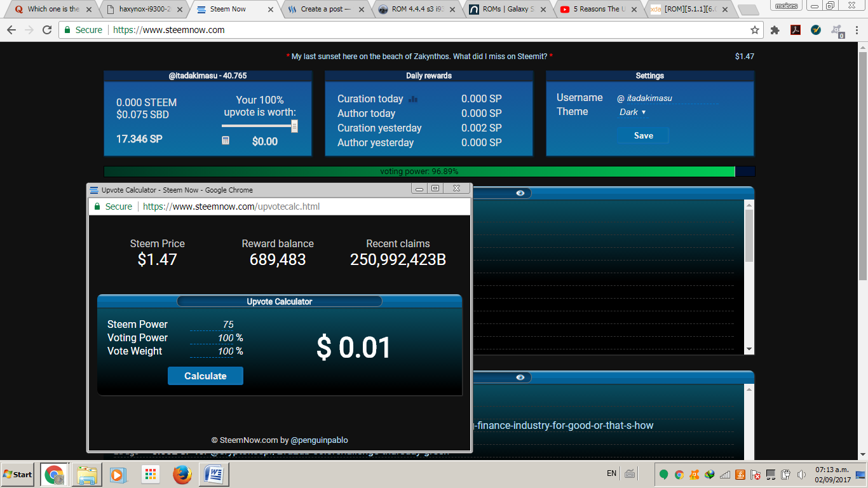The image size is (868, 488).
Task: Open the Windows Start menu
Action: 18,474
